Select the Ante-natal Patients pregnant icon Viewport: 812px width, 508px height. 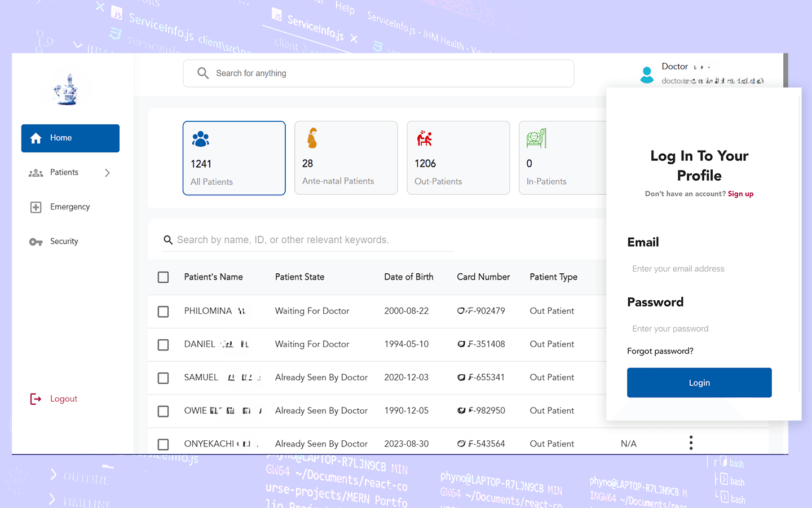(x=312, y=138)
